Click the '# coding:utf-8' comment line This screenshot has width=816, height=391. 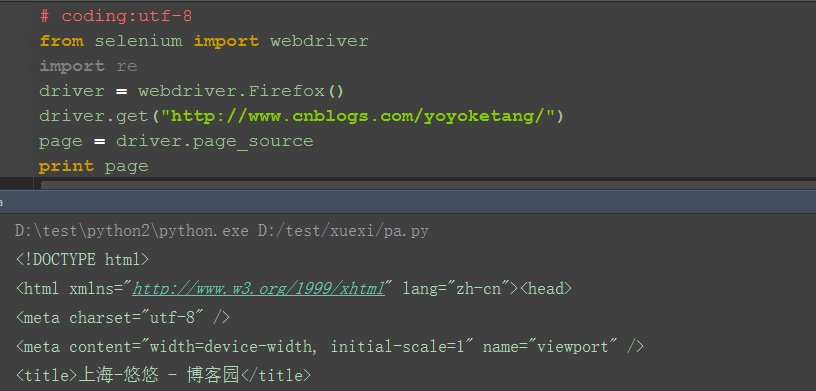116,17
